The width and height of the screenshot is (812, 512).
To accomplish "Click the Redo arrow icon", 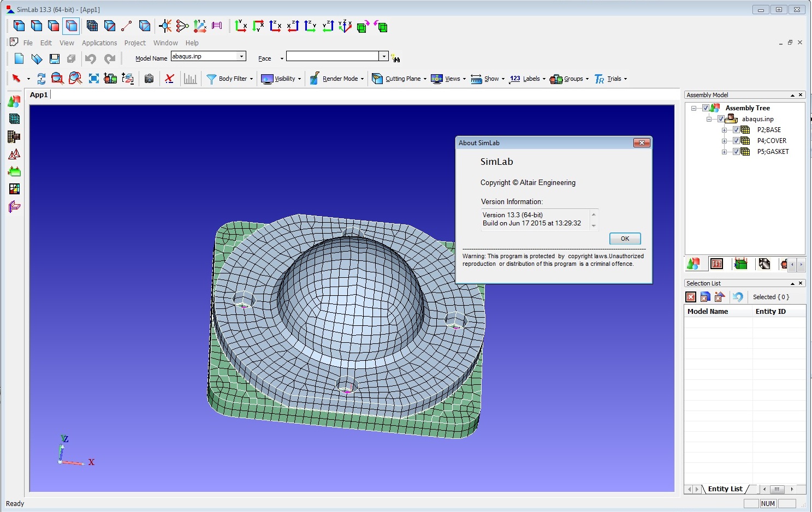I will [x=110, y=58].
